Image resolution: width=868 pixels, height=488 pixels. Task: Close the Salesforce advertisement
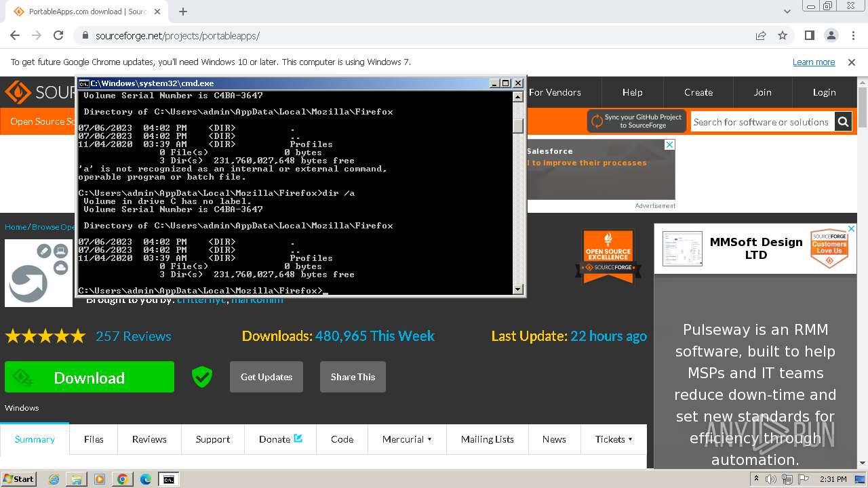tap(669, 145)
